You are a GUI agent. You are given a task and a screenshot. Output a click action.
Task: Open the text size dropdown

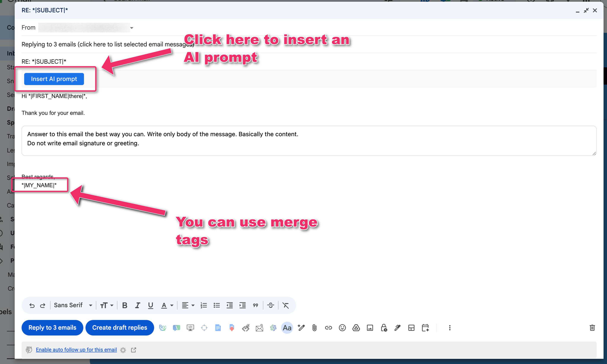click(x=107, y=305)
